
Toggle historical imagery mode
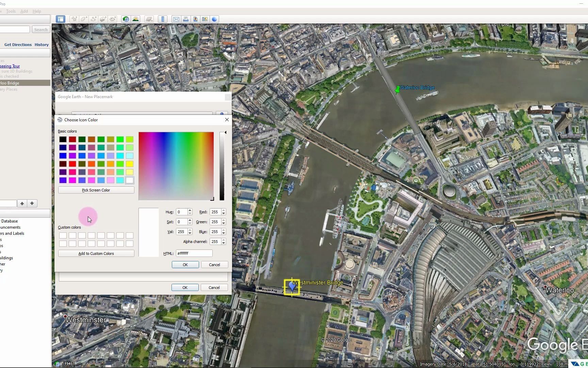(x=126, y=19)
